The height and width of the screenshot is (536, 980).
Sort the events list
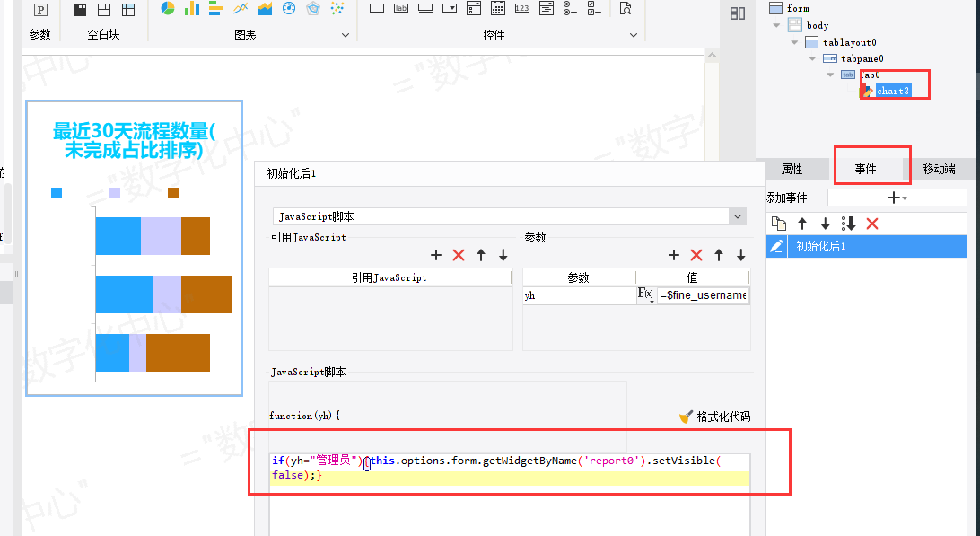[x=848, y=224]
